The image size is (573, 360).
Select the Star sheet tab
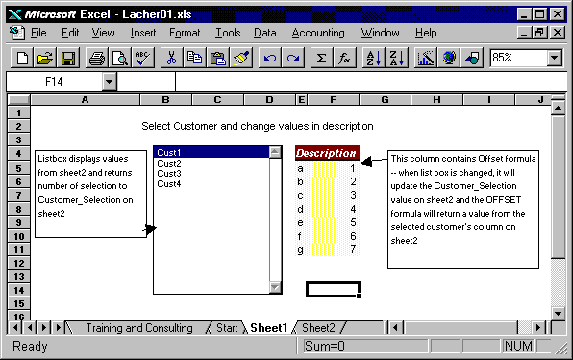click(227, 328)
